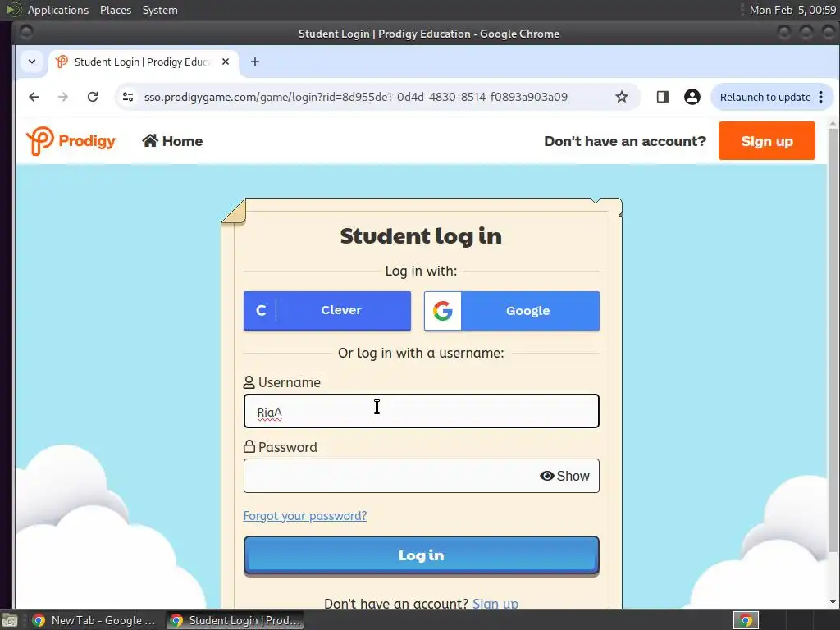
Task: Close the Student Login tab
Action: [x=226, y=62]
